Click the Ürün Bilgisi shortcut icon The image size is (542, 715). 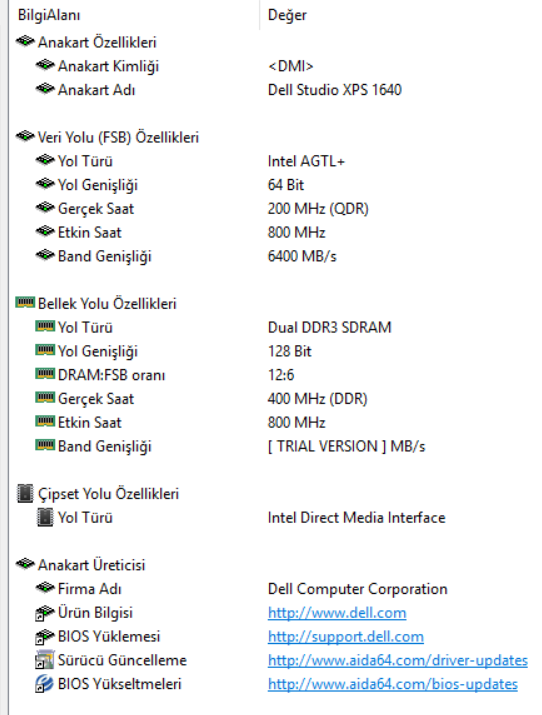(45, 612)
